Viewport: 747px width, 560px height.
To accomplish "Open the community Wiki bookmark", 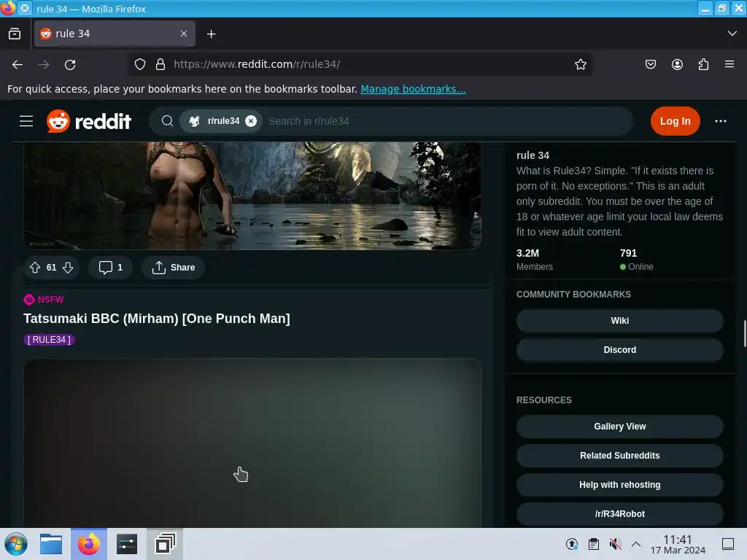I will pos(620,321).
